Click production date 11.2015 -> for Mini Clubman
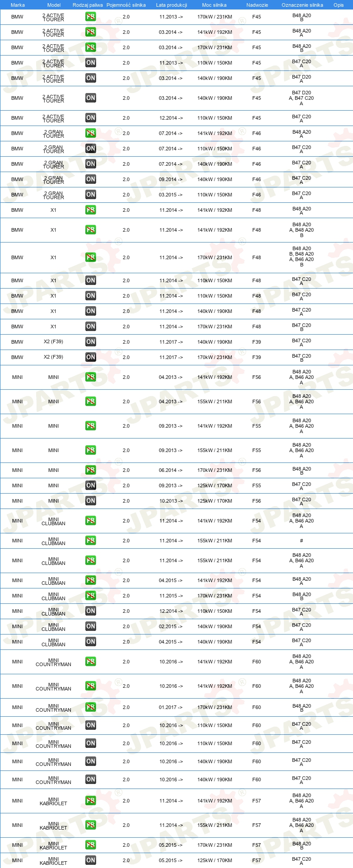Image resolution: width=353 pixels, height=868 pixels. [171, 596]
